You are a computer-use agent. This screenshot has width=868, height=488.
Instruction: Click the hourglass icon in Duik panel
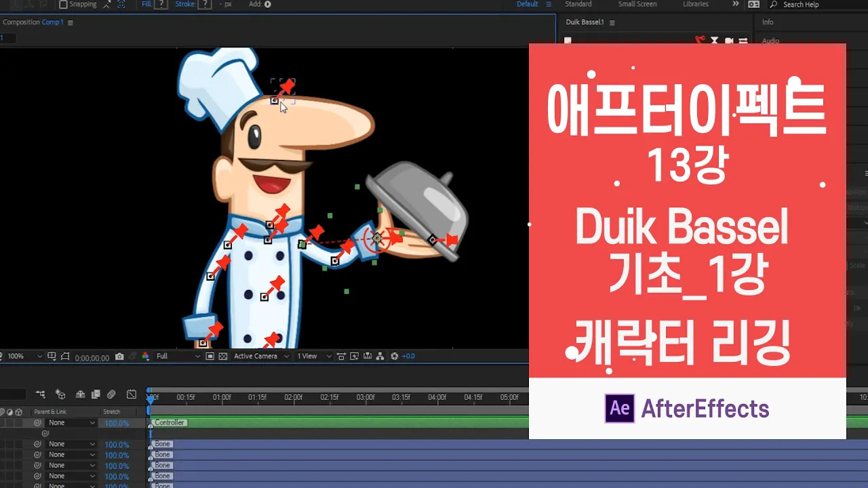715,41
